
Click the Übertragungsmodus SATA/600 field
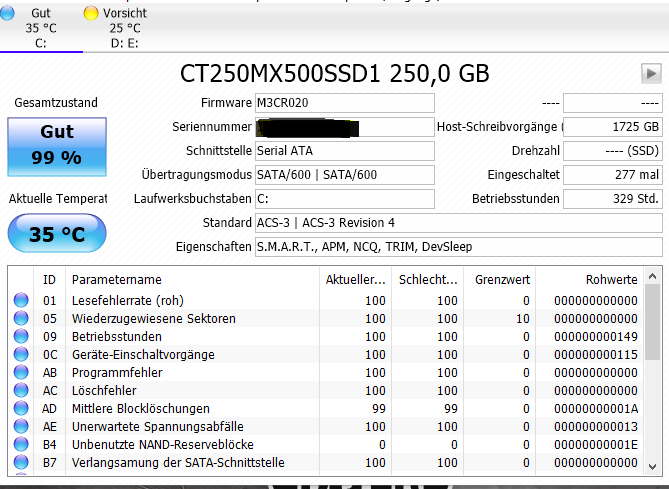click(345, 175)
